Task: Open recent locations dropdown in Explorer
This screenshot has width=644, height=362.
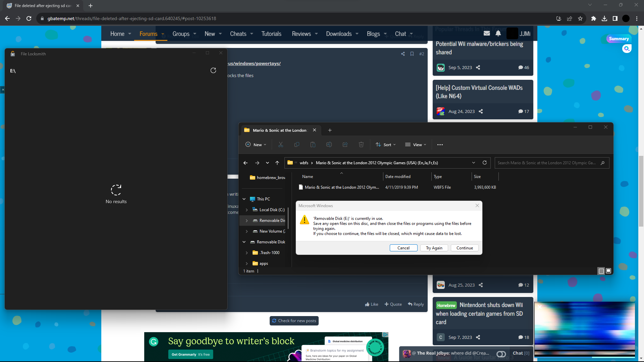Action: point(267,163)
